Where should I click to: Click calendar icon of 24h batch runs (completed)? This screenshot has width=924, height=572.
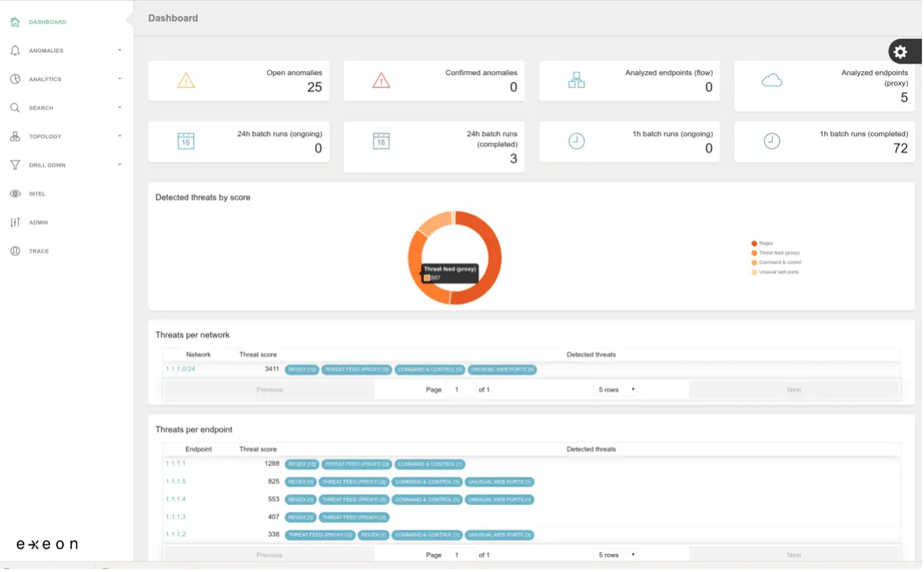coord(380,141)
